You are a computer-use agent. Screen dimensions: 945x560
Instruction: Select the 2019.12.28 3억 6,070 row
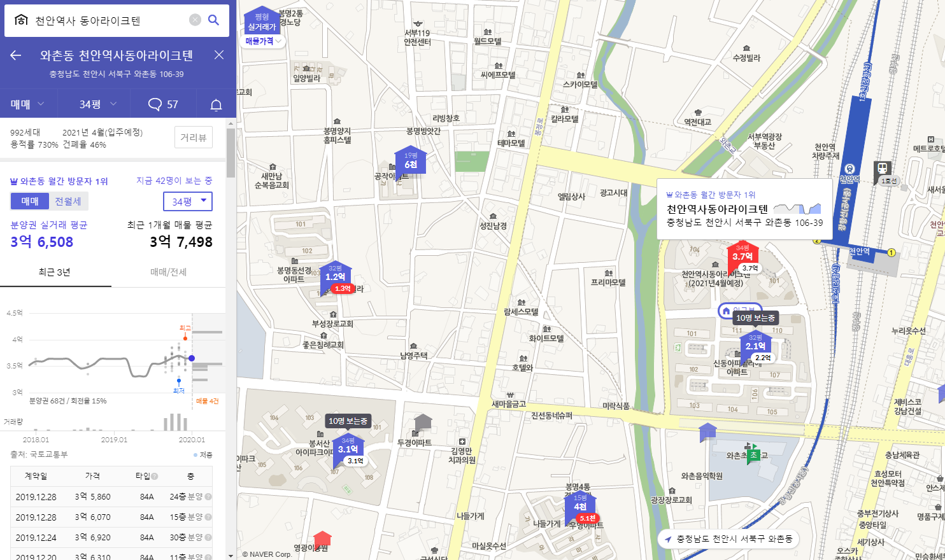[111, 517]
